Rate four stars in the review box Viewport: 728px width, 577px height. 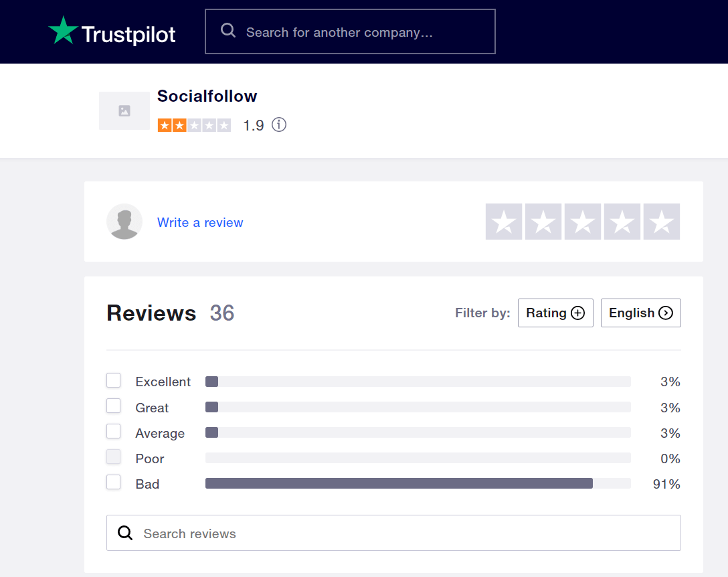pos(622,222)
